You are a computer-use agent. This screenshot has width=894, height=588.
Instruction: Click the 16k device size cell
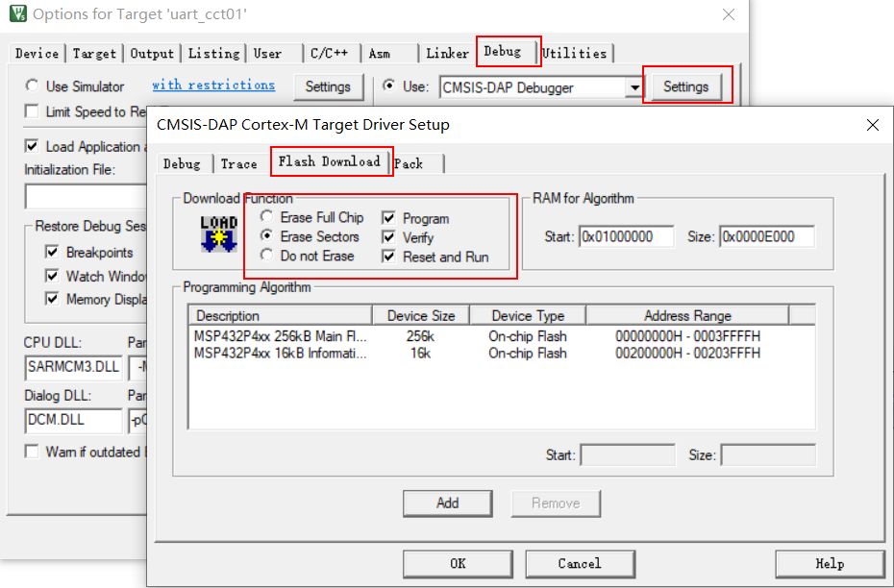point(420,354)
